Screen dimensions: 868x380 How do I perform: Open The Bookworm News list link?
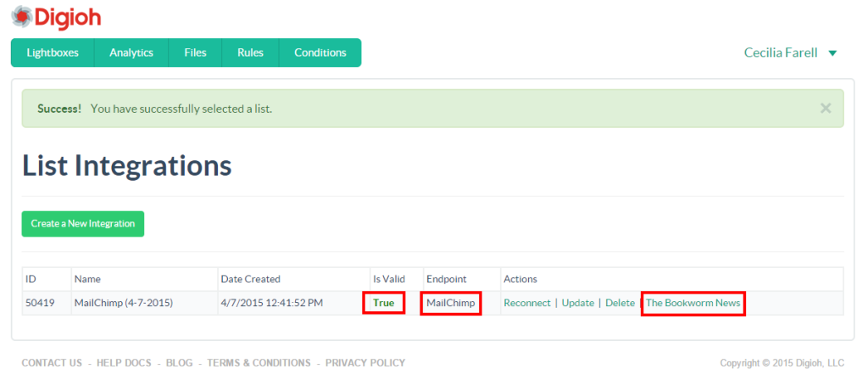click(x=693, y=303)
